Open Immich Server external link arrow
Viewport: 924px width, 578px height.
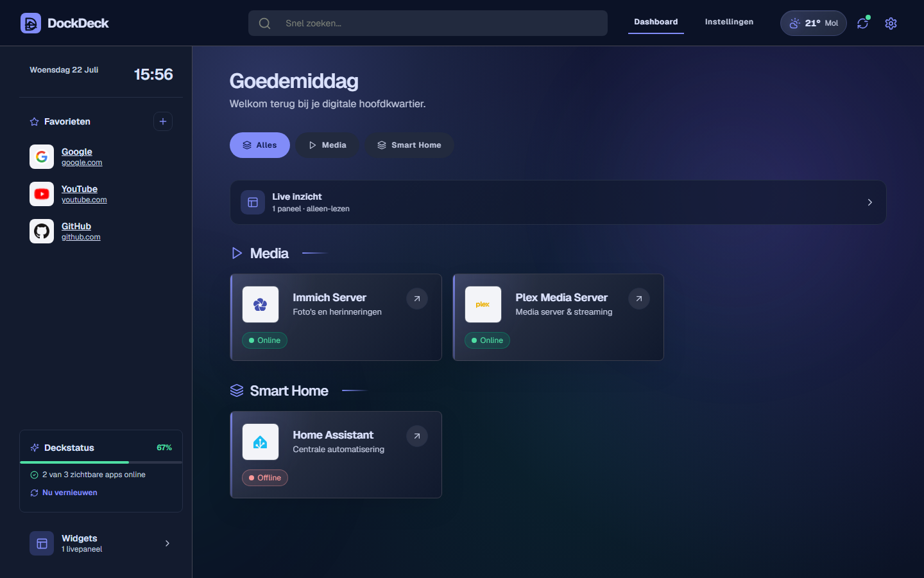417,299
